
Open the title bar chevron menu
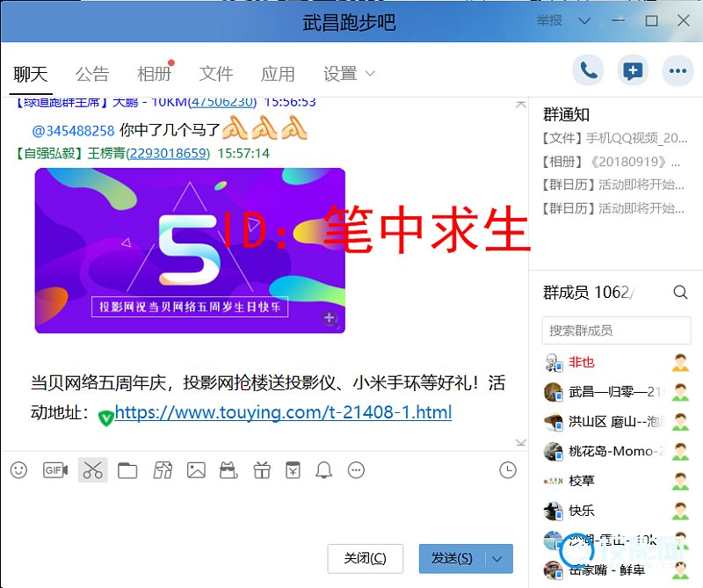(584, 21)
